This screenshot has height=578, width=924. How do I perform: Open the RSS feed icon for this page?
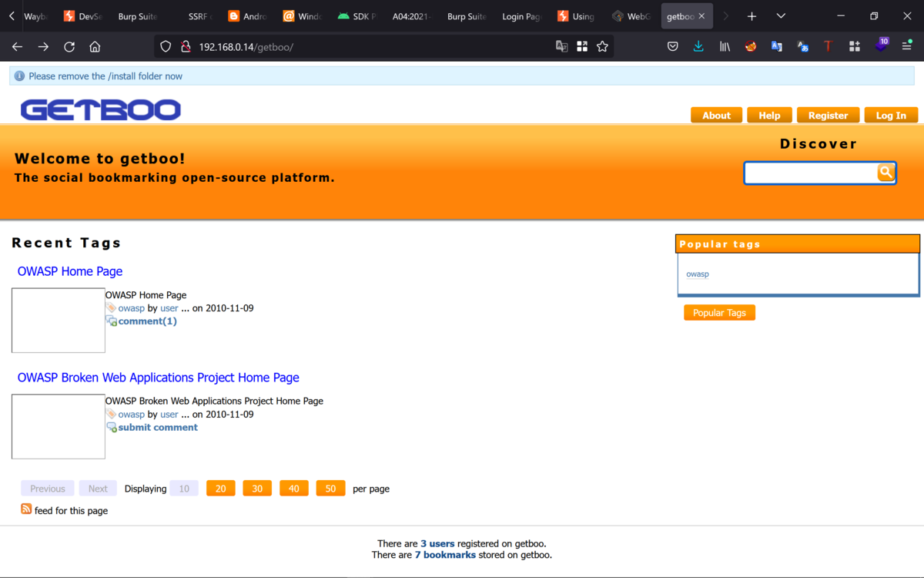tap(26, 509)
